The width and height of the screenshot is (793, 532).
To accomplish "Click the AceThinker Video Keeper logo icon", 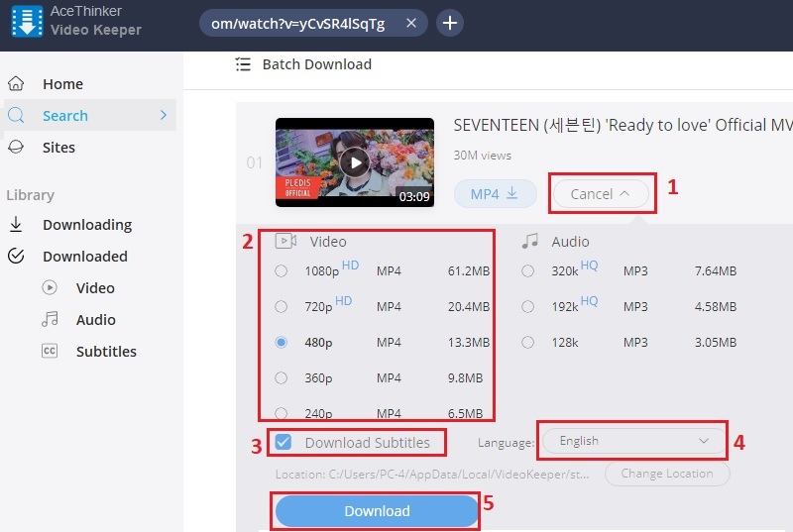I will [x=27, y=21].
